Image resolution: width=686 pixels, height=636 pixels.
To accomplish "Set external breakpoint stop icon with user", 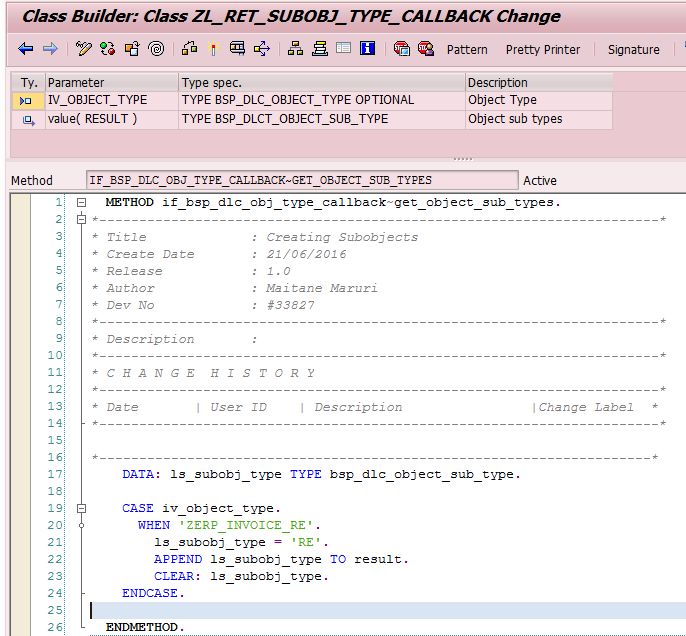I will click(426, 49).
